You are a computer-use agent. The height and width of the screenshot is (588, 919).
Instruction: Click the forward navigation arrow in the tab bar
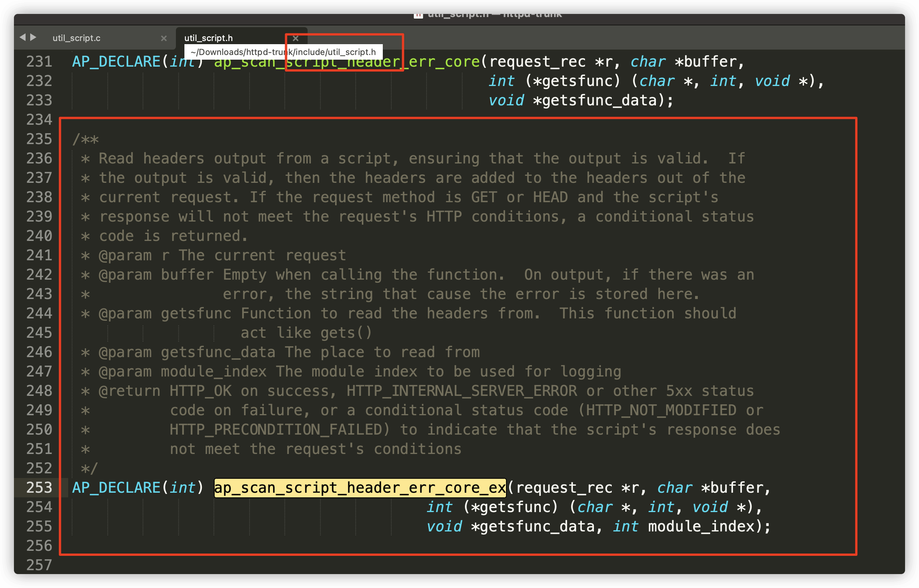pos(33,37)
